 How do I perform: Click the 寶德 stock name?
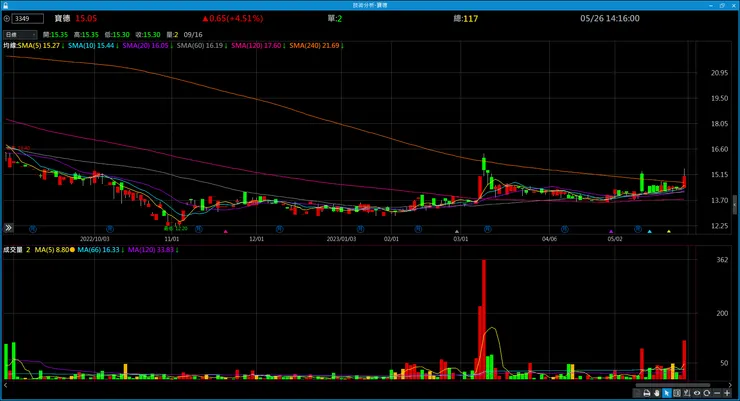click(62, 18)
